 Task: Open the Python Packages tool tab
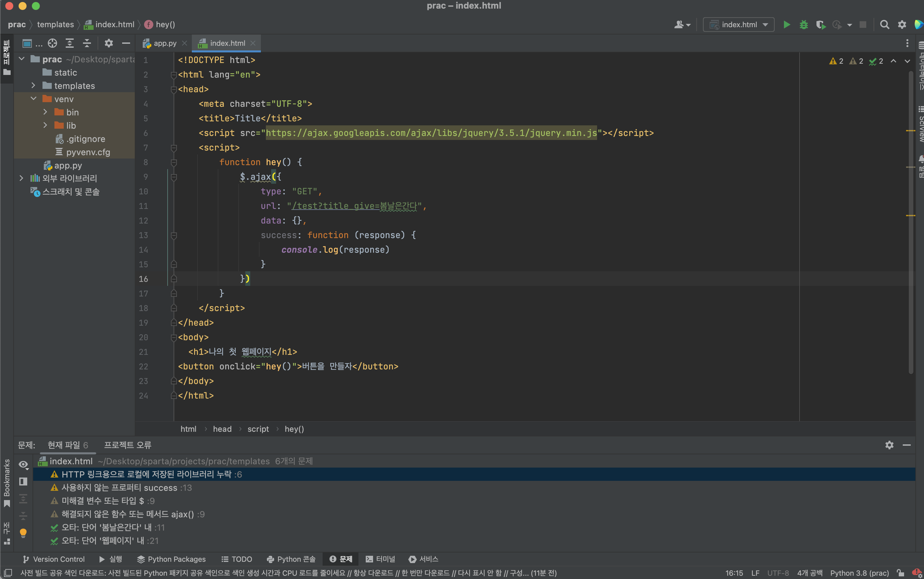(x=171, y=559)
